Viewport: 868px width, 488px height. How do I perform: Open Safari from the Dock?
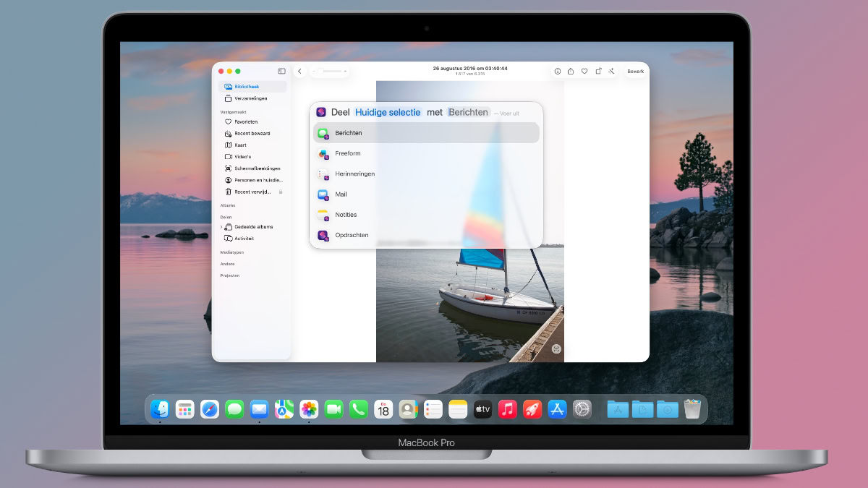click(210, 409)
